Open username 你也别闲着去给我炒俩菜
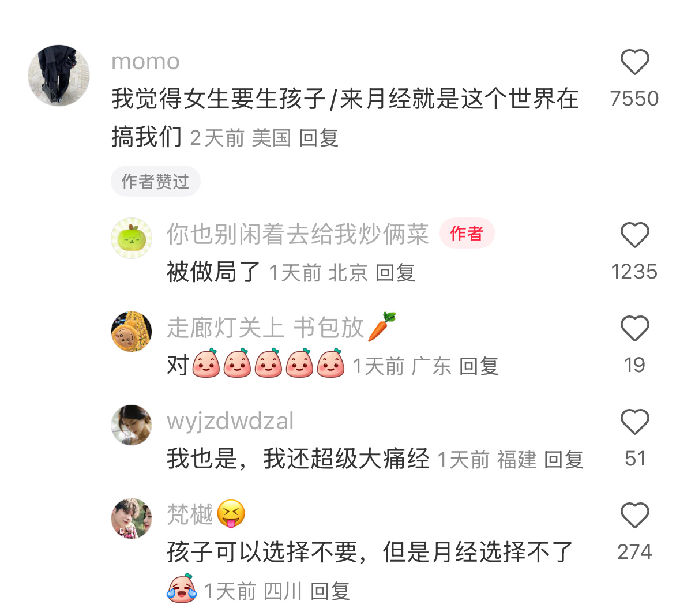Viewport: 680px width, 616px height. tap(298, 234)
